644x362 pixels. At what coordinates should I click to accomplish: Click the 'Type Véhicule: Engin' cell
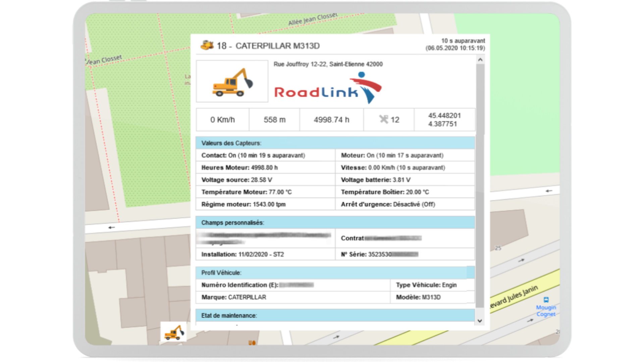[x=432, y=285]
